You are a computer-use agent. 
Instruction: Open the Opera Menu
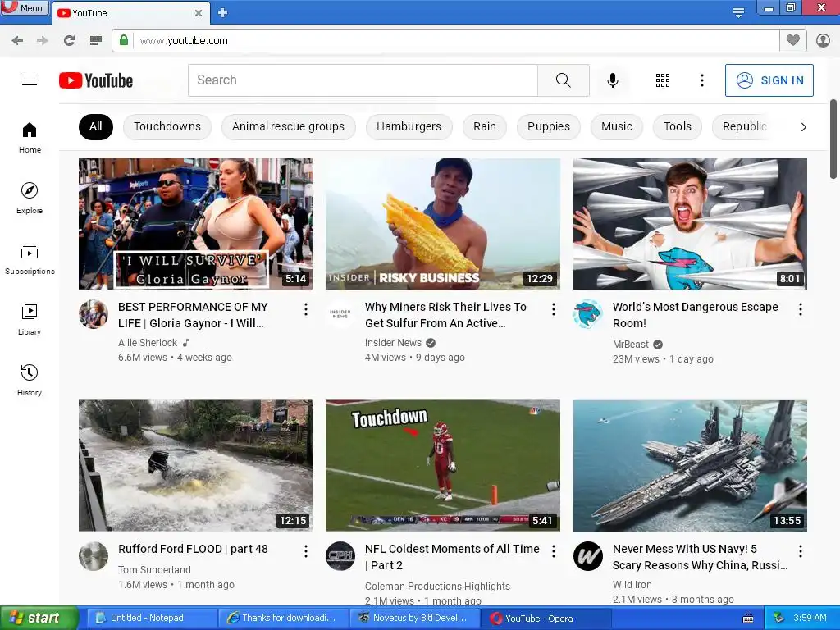[25, 8]
